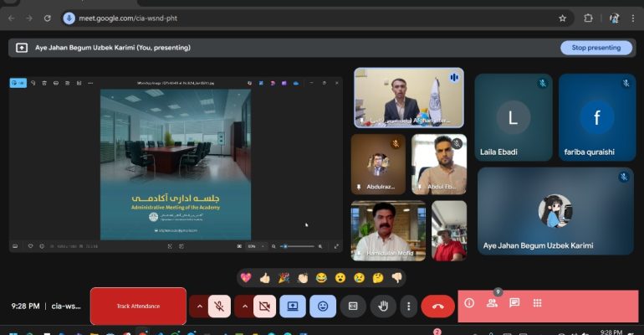The image size is (644, 335).
Task: Open the Activities grid icon
Action: point(537,303)
